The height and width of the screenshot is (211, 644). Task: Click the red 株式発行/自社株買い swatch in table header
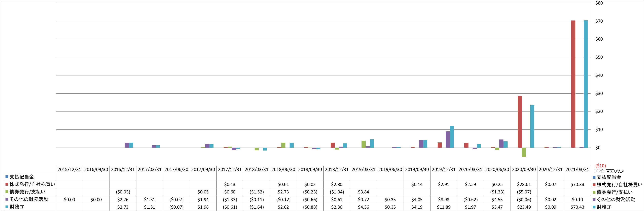7,184
